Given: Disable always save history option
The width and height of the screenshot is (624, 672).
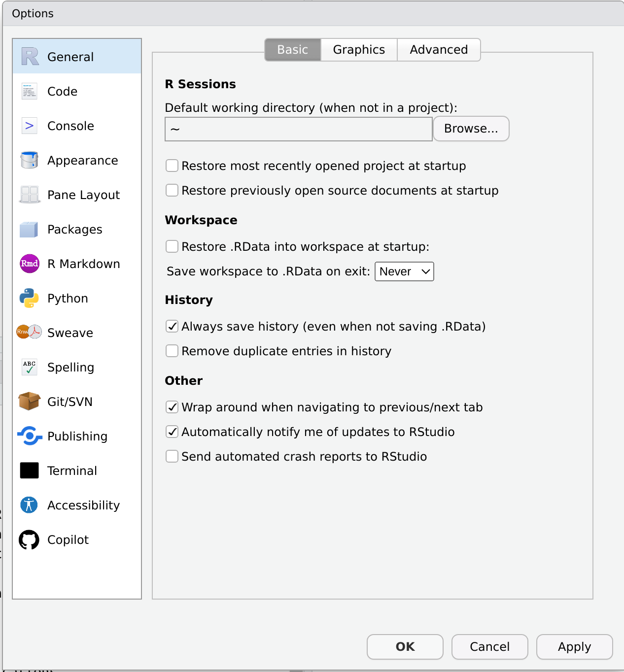Looking at the screenshot, I should pyautogui.click(x=172, y=326).
